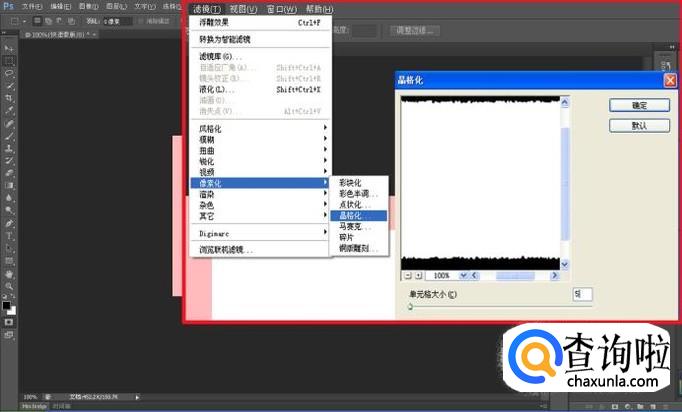Screen dimensions: 682x412
Task: Toggle the anti-alias checkbox in options bar
Action: coord(140,21)
